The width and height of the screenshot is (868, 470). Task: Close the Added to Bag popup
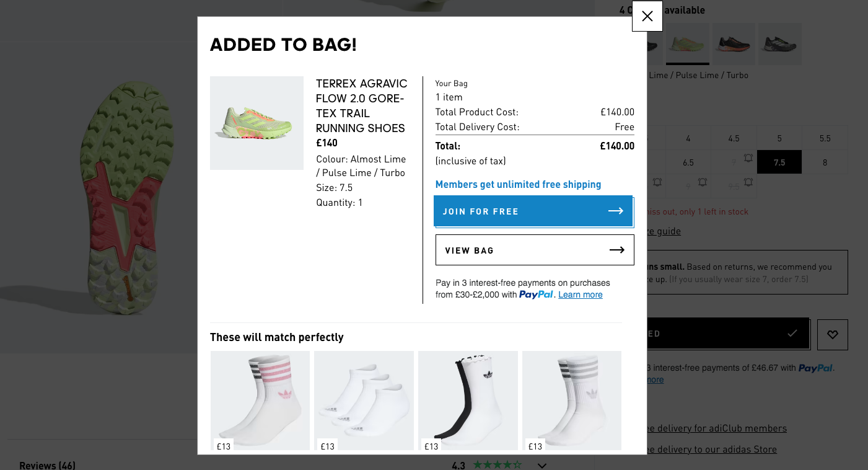[x=647, y=16]
